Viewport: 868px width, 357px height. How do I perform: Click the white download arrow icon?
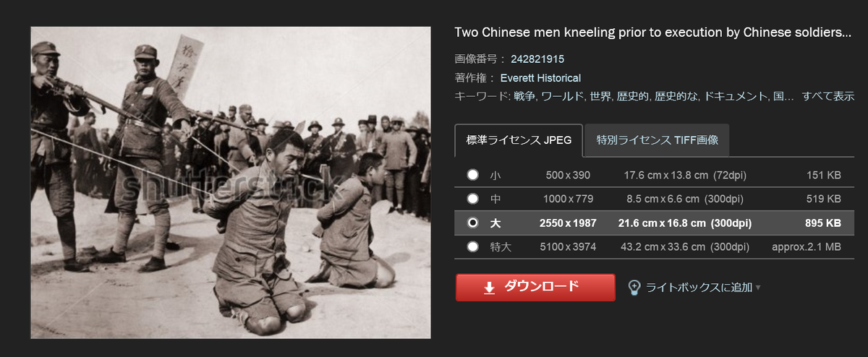pyautogui.click(x=489, y=288)
